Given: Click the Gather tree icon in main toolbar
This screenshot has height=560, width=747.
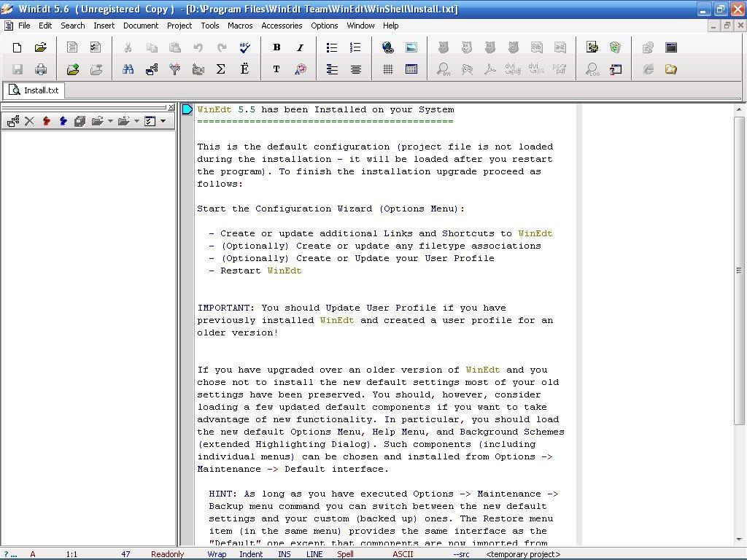Looking at the screenshot, I should [152, 69].
